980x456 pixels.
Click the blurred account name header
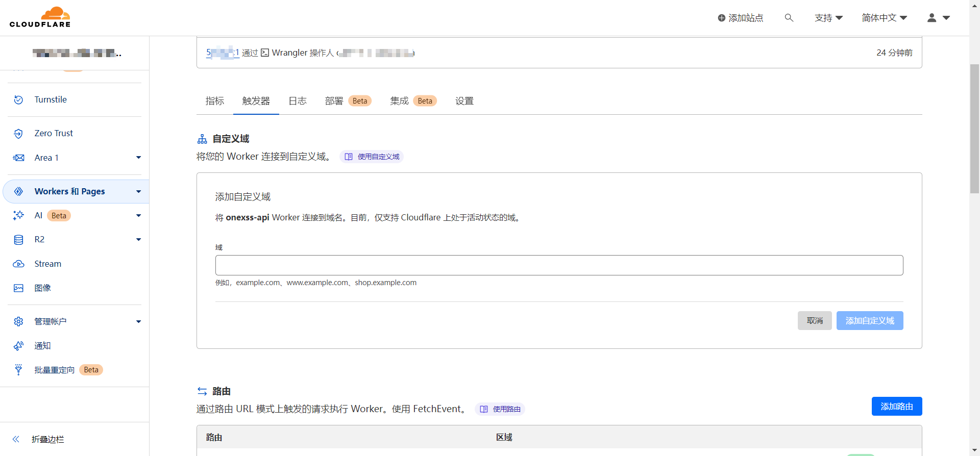click(77, 53)
